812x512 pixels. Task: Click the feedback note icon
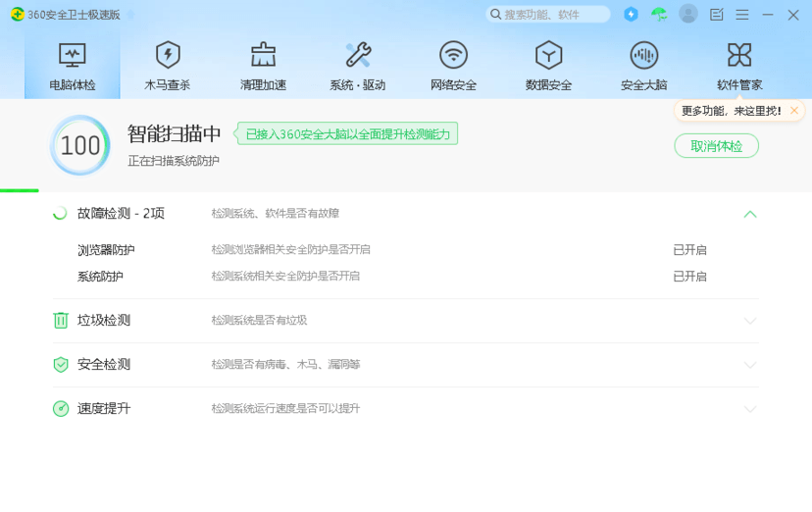[716, 15]
